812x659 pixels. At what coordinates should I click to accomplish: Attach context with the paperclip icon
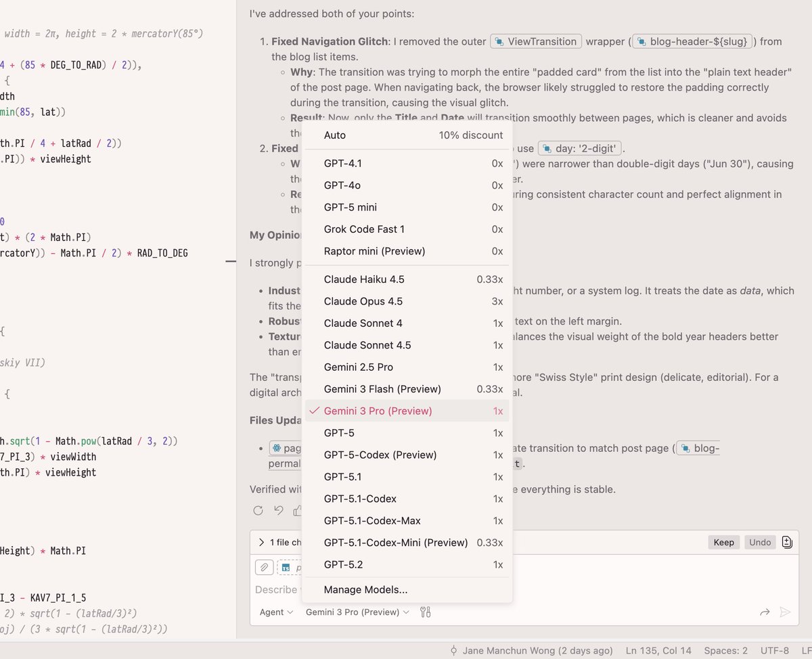click(264, 567)
